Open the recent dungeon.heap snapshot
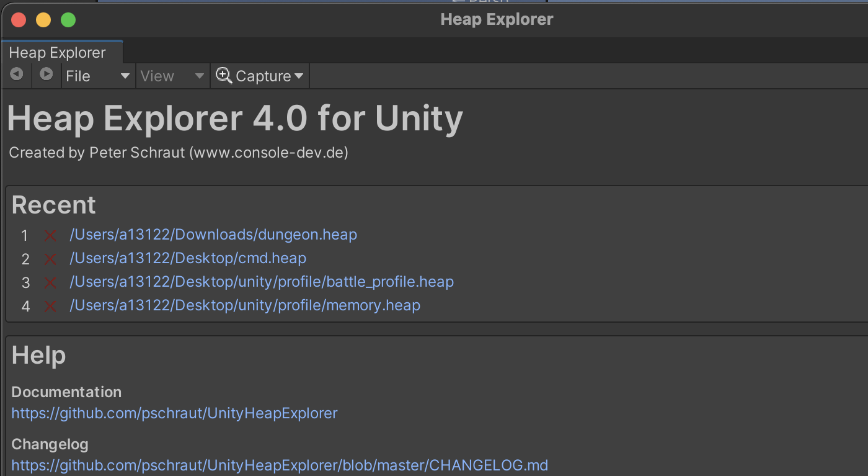Screen dimensions: 868x476 pos(213,235)
